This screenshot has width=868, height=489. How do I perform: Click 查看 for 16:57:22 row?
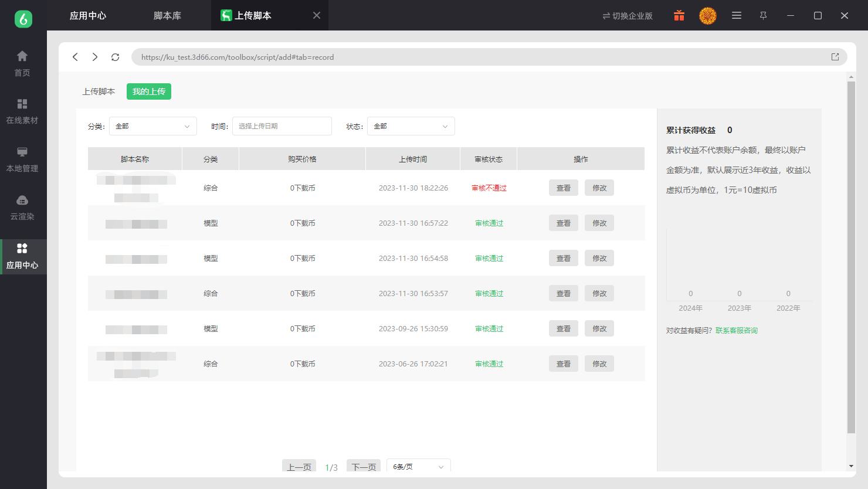pyautogui.click(x=564, y=223)
